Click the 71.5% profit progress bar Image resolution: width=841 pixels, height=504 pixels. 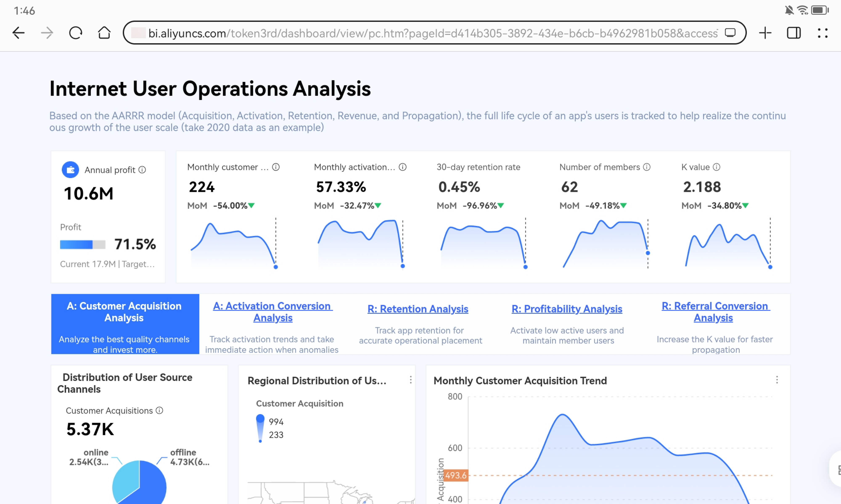[x=83, y=244]
